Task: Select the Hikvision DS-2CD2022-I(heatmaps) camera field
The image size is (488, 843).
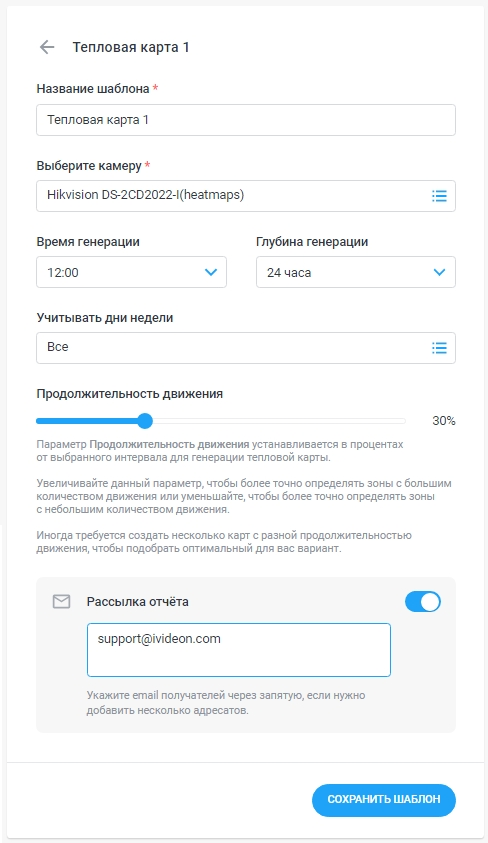Action: pos(246,196)
